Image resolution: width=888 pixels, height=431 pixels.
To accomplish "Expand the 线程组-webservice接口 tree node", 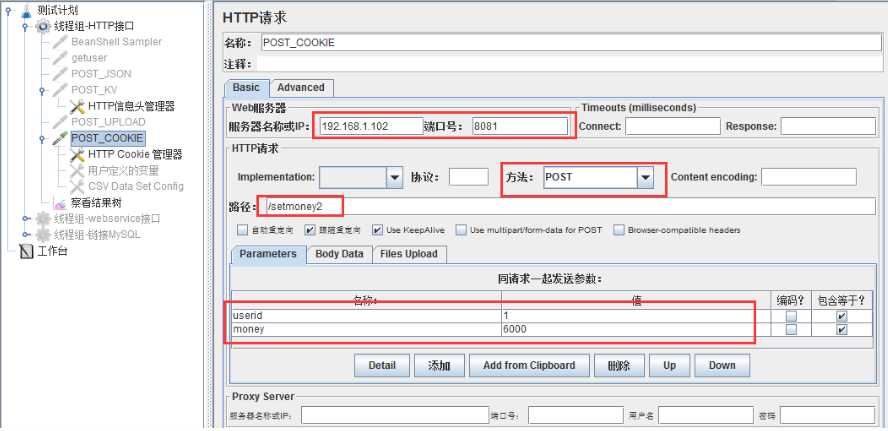I will click(25, 219).
